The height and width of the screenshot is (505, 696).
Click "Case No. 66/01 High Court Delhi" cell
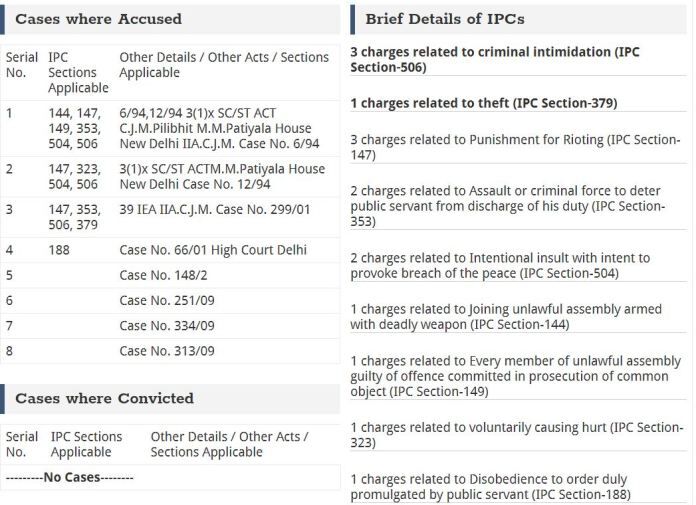pyautogui.click(x=212, y=249)
